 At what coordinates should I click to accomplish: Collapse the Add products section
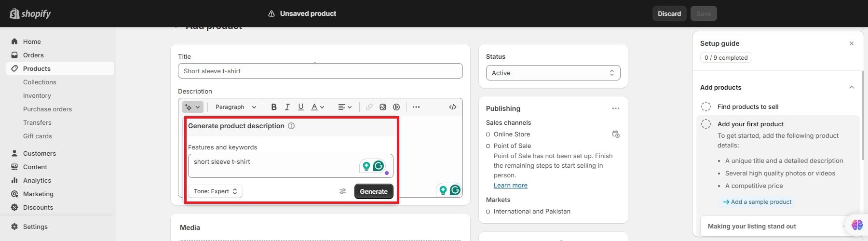click(x=851, y=87)
